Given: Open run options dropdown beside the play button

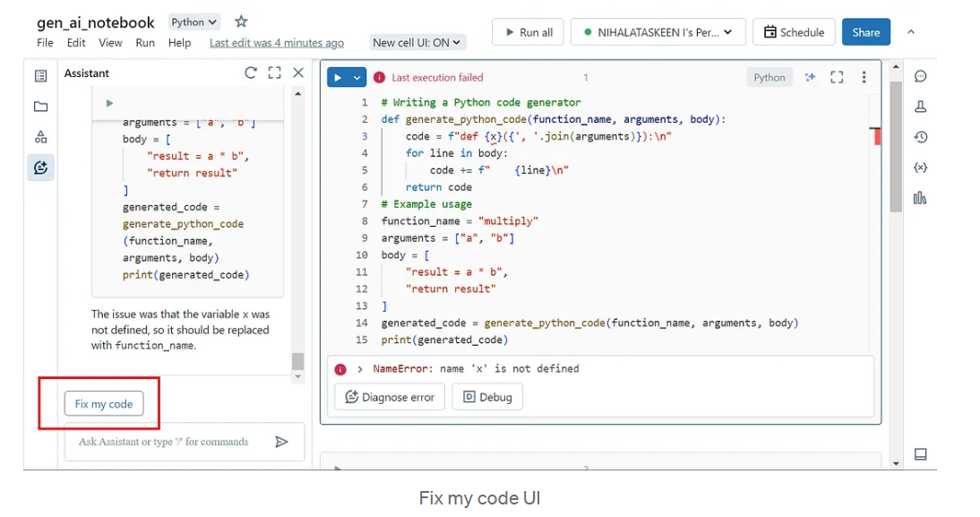Looking at the screenshot, I should pyautogui.click(x=357, y=78).
